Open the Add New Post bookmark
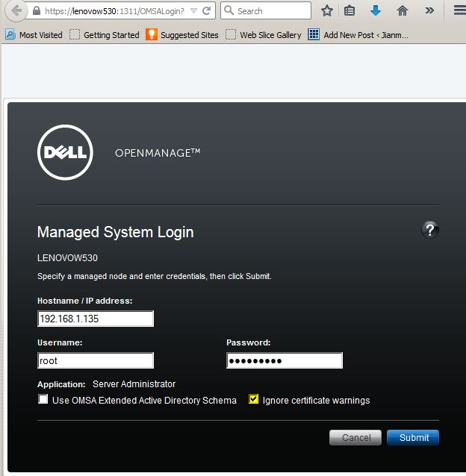This screenshot has height=476, width=466. pyautogui.click(x=358, y=35)
